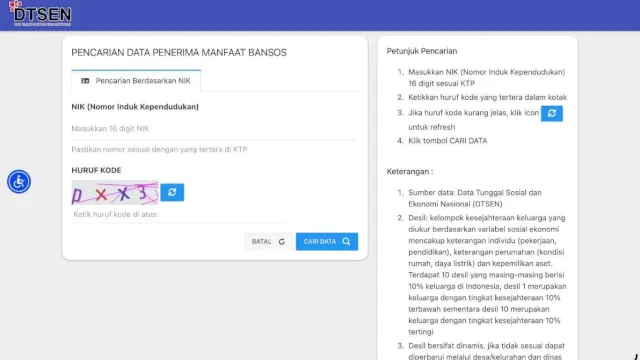The image size is (640, 360).
Task: Click instruction Masukkan NIK 16 digit sesuai KTP
Action: [x=487, y=78]
